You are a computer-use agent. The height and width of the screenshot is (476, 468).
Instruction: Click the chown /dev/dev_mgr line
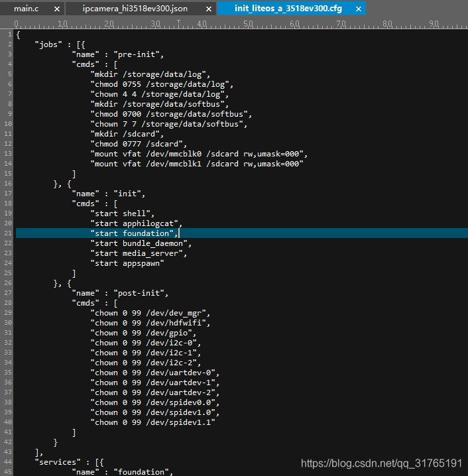coord(150,313)
